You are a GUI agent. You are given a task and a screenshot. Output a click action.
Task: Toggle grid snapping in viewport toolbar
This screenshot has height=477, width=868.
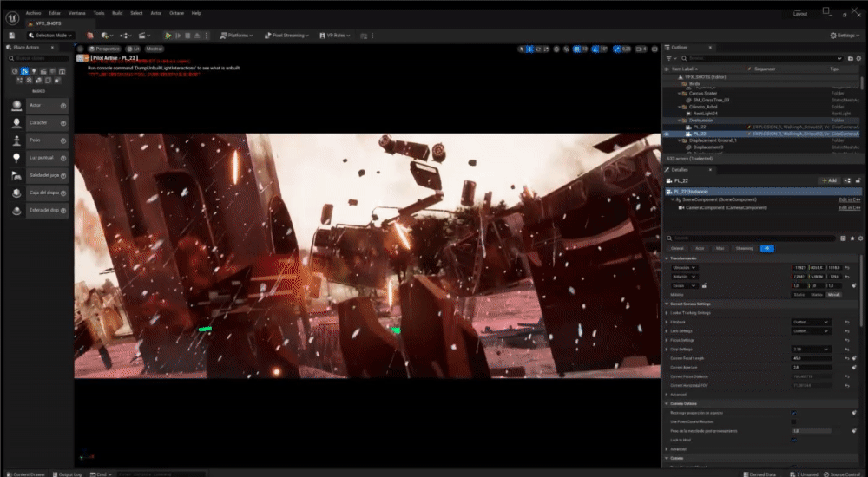tap(577, 49)
